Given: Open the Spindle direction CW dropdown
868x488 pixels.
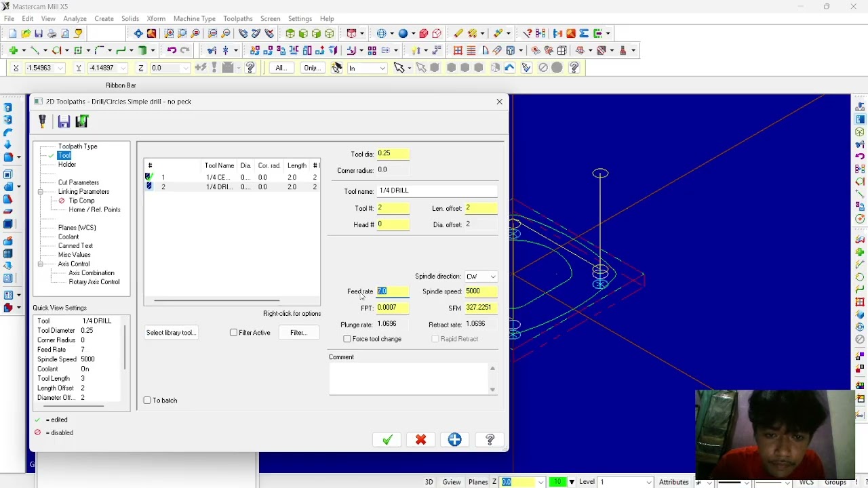Looking at the screenshot, I should click(492, 277).
